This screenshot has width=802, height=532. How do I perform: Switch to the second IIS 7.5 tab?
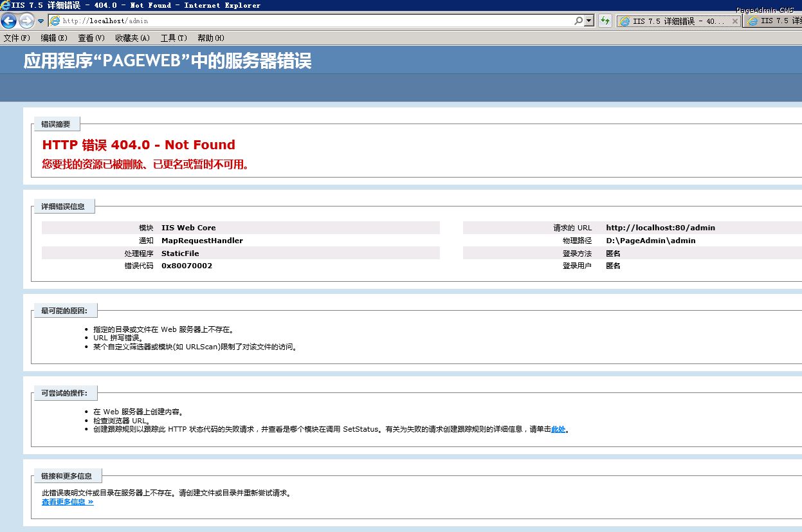click(775, 21)
